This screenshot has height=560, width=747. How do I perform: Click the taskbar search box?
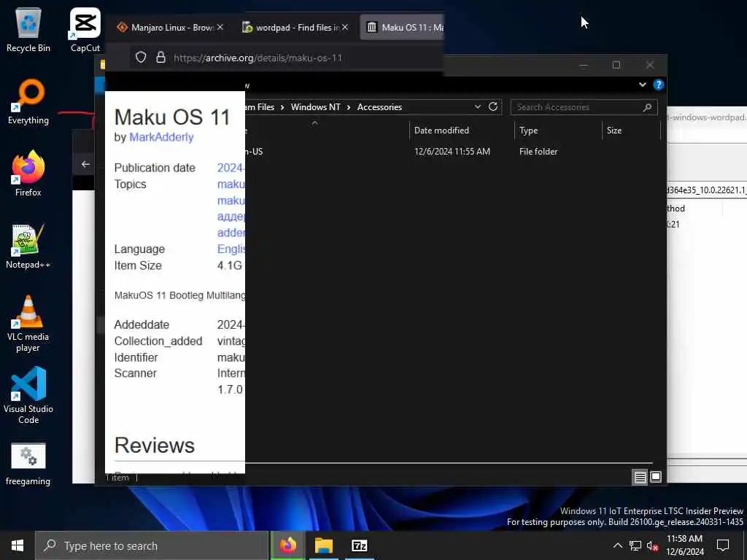point(152,545)
